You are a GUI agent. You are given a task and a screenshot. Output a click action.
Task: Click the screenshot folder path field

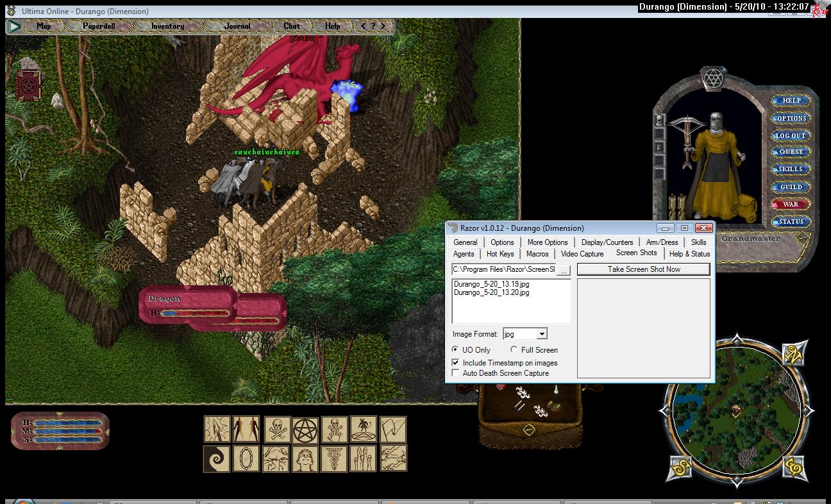pos(504,270)
